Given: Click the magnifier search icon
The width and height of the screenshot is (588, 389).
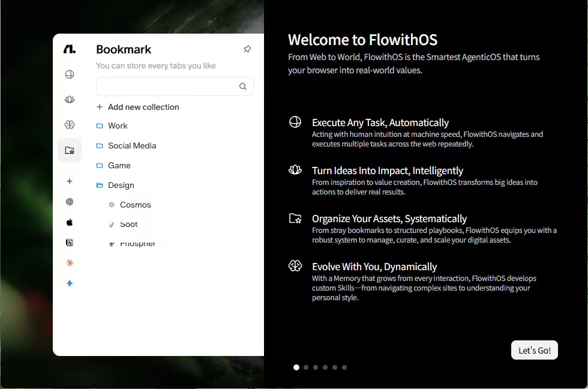Looking at the screenshot, I should click(243, 86).
